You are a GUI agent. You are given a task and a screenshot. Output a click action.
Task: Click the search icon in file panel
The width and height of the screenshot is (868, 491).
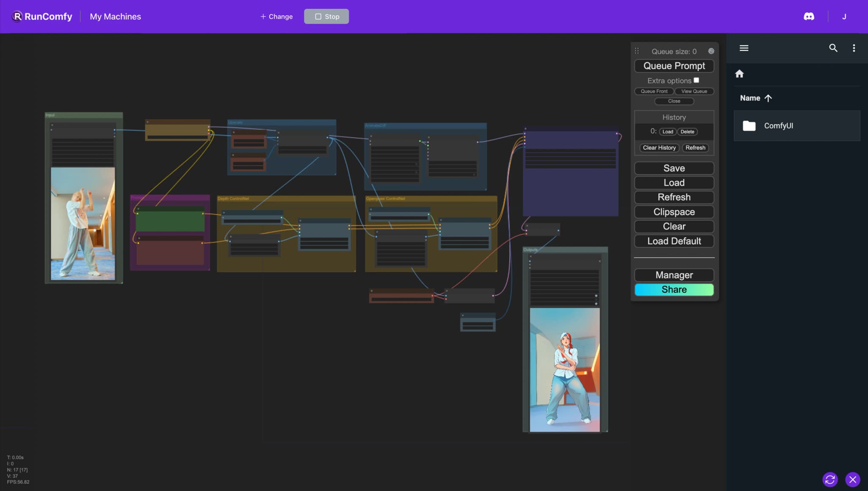click(x=833, y=48)
